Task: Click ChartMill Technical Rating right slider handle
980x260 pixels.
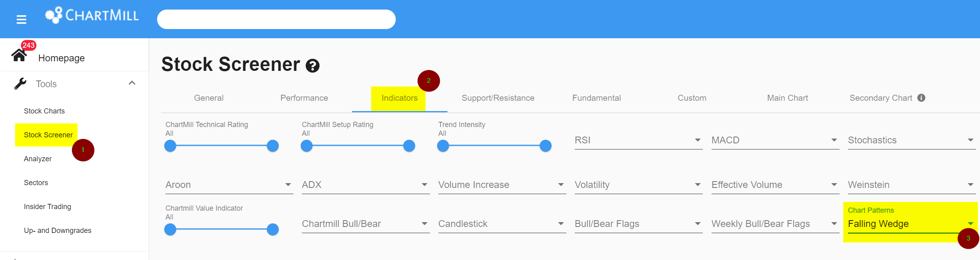Action: 273,146
